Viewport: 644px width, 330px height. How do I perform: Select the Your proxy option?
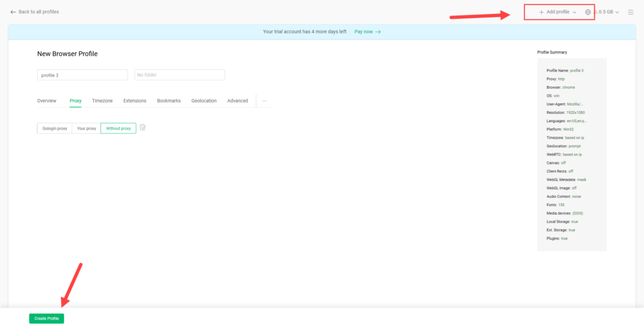click(86, 128)
